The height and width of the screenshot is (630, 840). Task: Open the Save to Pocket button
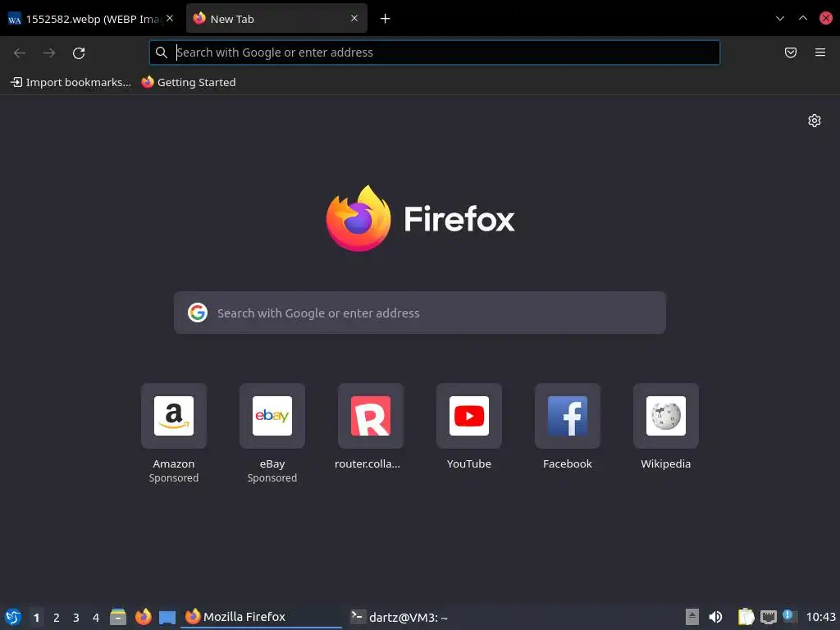click(x=790, y=52)
